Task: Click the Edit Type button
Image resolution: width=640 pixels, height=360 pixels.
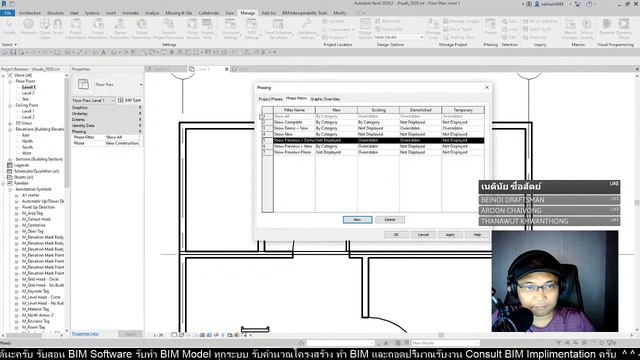Action: pyautogui.click(x=129, y=100)
